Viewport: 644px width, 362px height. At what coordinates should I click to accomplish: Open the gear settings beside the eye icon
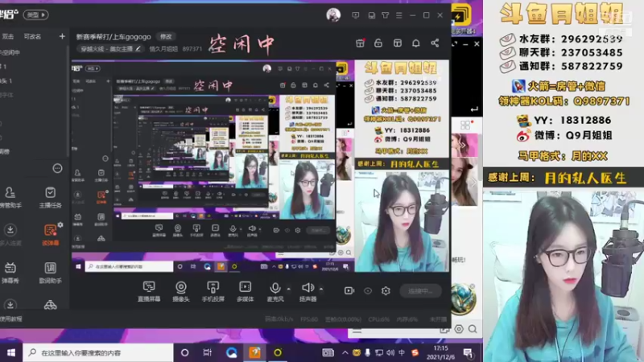click(386, 290)
